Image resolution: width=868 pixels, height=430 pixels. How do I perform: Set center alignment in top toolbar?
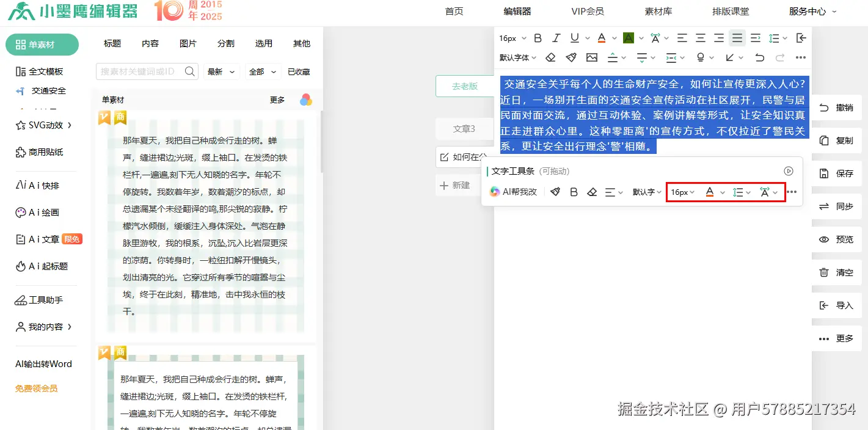[x=701, y=38]
